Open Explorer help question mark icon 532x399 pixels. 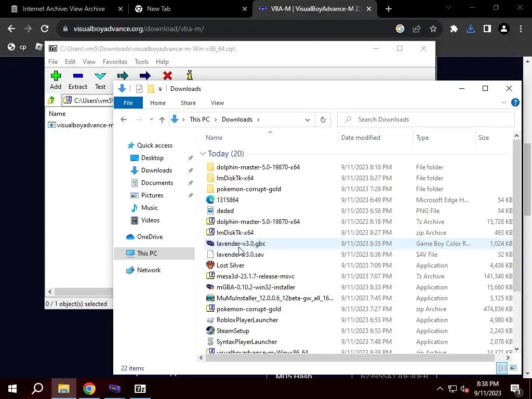pyautogui.click(x=515, y=102)
